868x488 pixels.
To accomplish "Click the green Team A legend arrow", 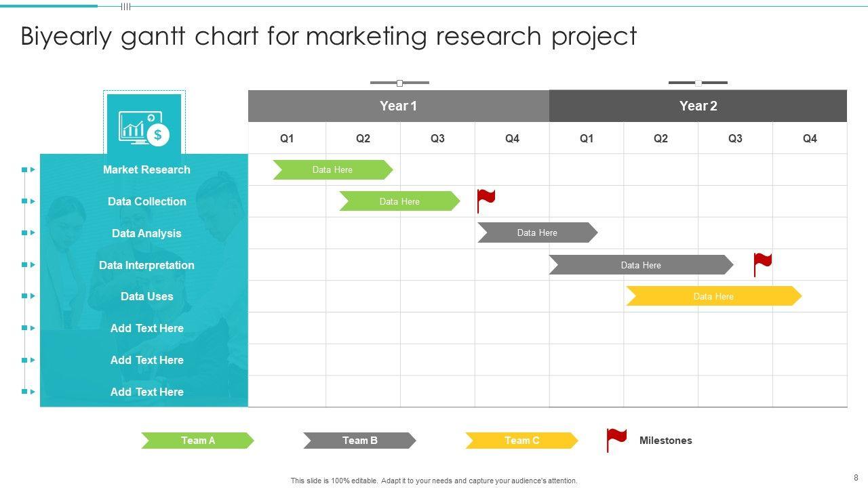I will pos(197,441).
